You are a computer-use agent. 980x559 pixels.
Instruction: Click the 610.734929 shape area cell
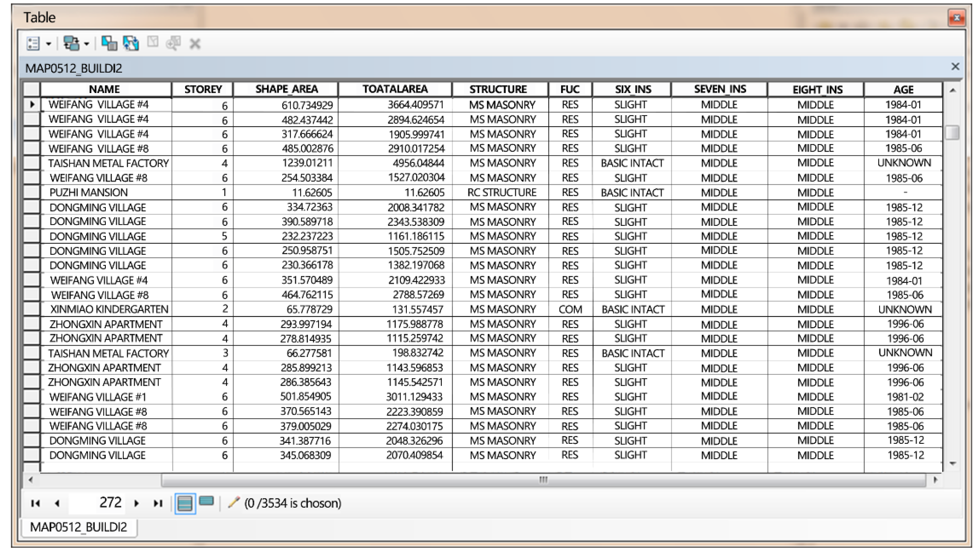click(286, 105)
